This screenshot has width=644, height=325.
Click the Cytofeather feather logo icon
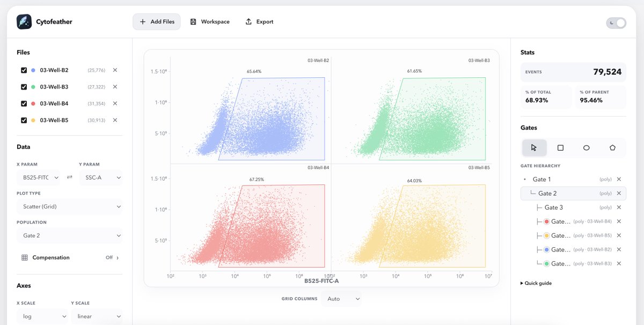[24, 21]
